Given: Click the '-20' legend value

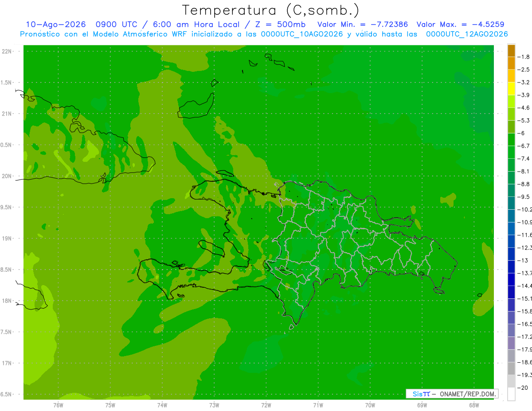Looking at the screenshot, I should click(x=523, y=388).
